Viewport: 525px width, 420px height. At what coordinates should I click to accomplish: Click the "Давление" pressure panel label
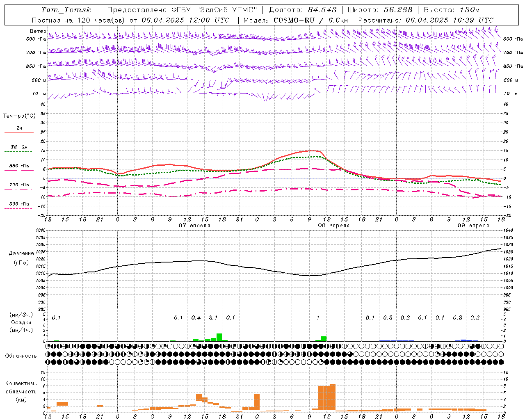tap(21, 253)
